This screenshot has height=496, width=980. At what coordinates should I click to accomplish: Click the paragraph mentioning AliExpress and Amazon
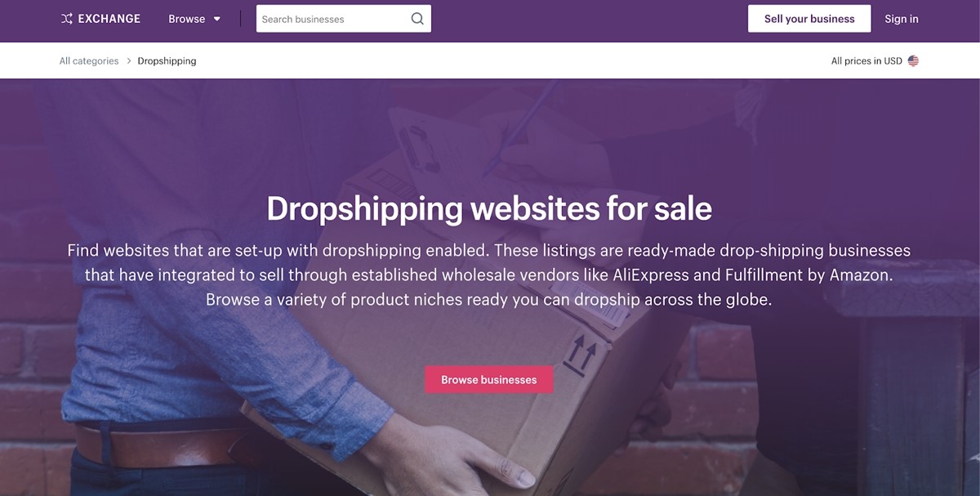point(489,275)
